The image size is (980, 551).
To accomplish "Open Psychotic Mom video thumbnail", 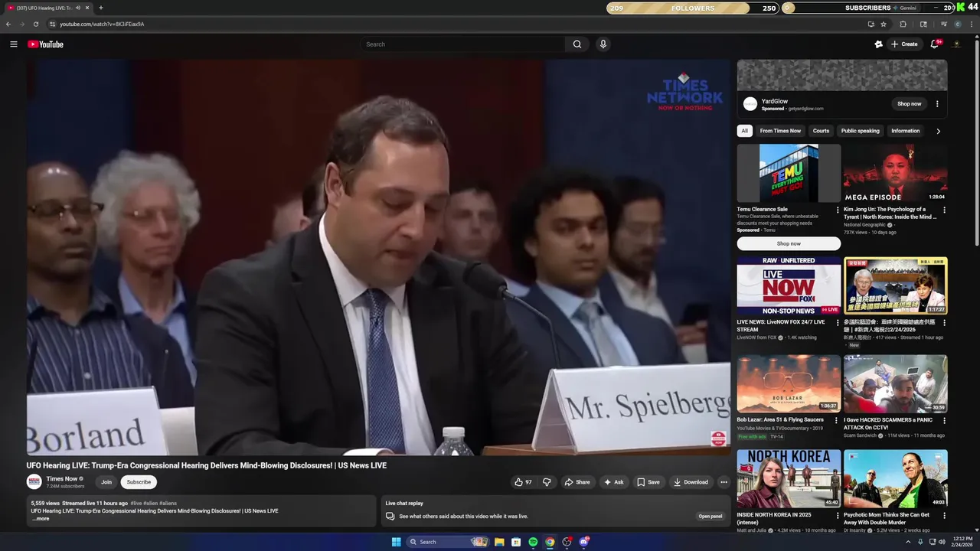I will point(895,478).
